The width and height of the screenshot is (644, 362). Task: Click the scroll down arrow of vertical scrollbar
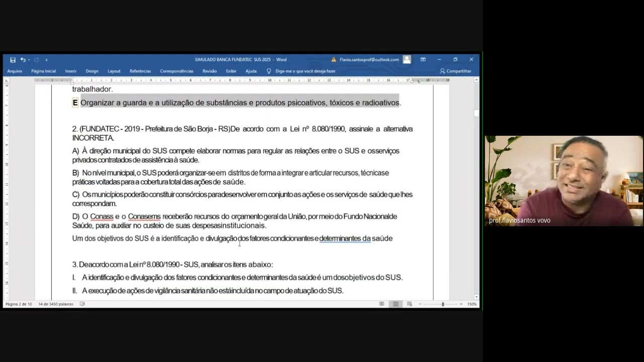476,297
